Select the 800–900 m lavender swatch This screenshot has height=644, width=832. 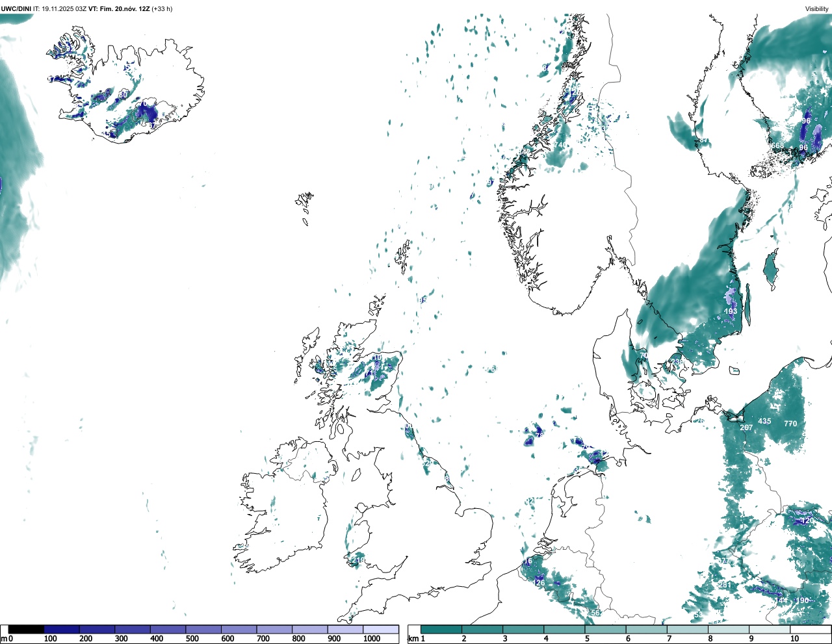[x=309, y=629]
